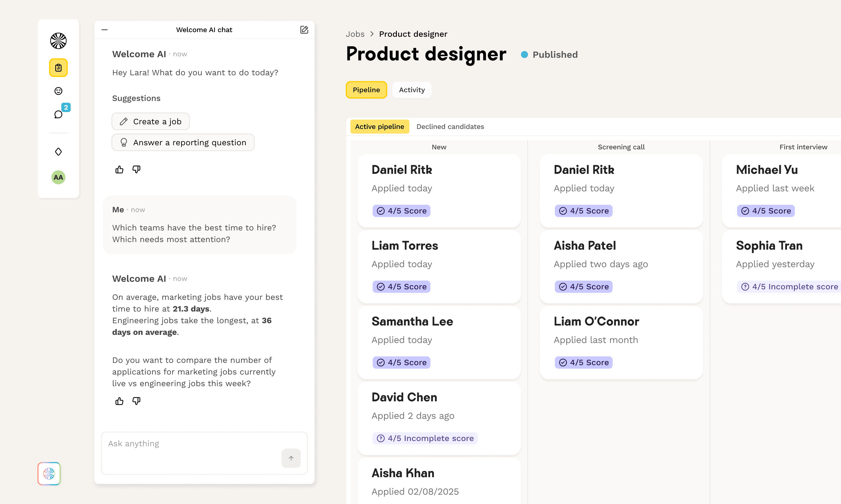The width and height of the screenshot is (841, 504).
Task: Open the jobs clipboard icon in sidebar
Action: pyautogui.click(x=58, y=68)
